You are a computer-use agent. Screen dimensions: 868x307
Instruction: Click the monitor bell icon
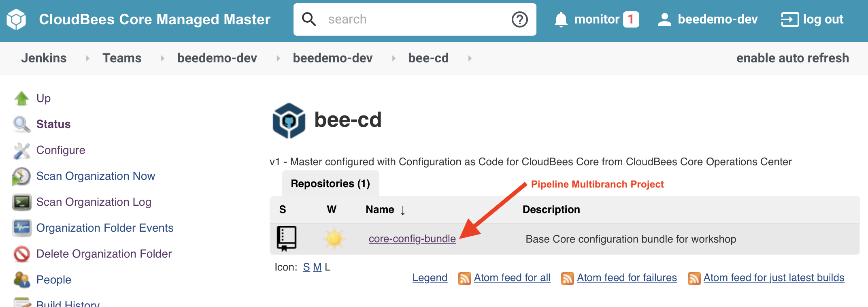(x=561, y=19)
